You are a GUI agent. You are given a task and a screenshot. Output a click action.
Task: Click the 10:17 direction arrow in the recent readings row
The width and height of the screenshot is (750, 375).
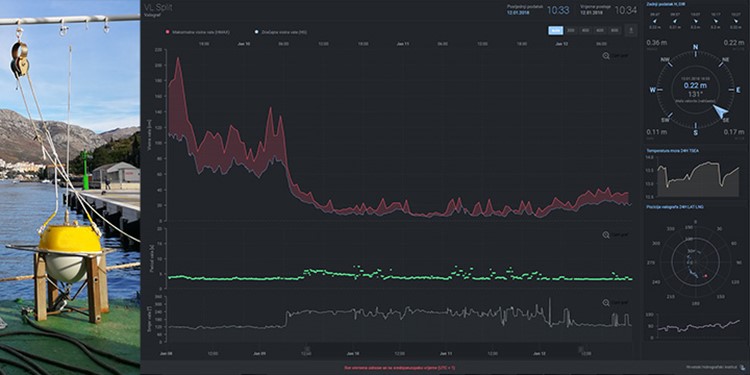pos(715,21)
